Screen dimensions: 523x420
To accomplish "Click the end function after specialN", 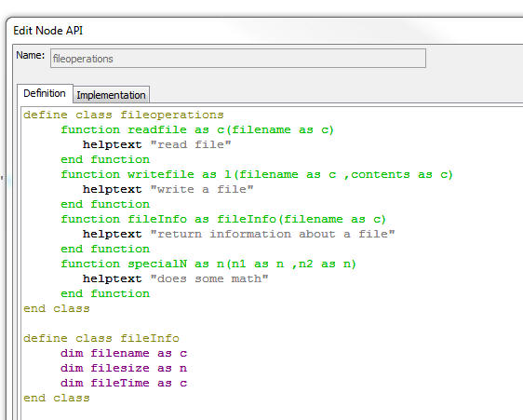I will pos(105,293).
